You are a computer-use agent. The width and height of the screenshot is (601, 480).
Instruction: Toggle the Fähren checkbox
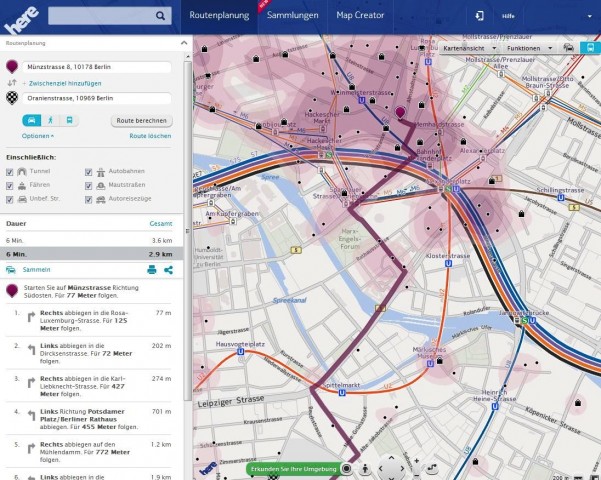point(10,186)
